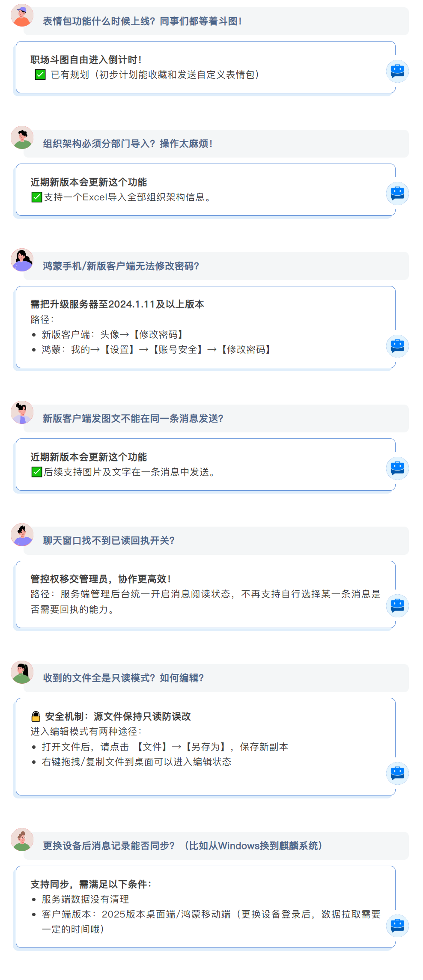Click the avatar beside the 表情包功能 question
Image resolution: width=423 pixels, height=980 pixels.
(x=22, y=15)
